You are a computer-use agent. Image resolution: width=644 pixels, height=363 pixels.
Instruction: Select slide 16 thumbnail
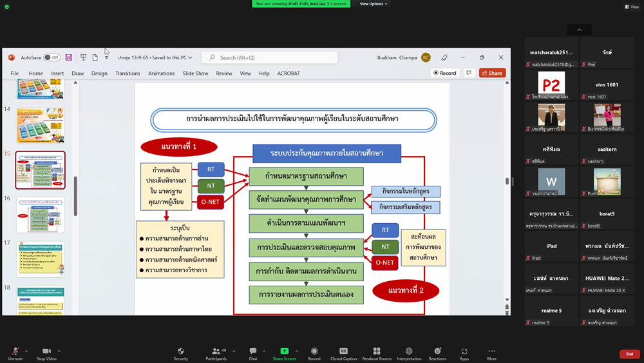(40, 215)
